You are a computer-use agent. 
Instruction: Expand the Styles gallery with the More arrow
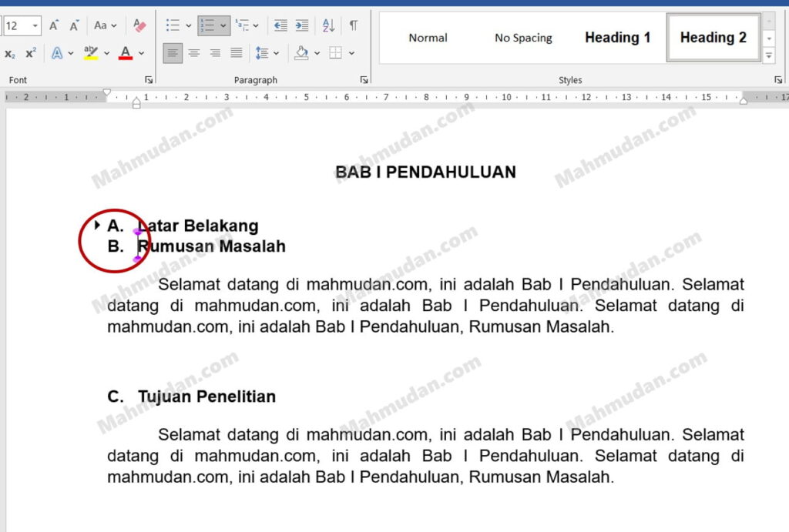(x=768, y=55)
